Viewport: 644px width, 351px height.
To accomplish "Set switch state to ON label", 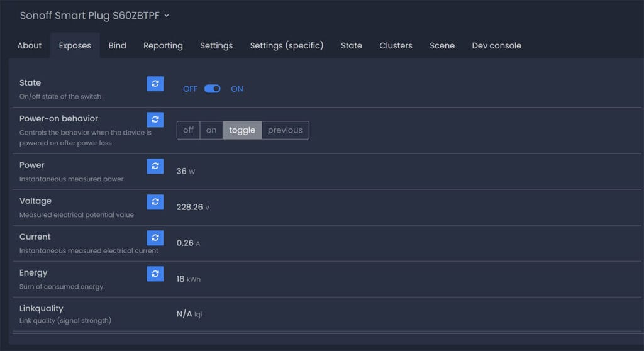I will (x=237, y=89).
